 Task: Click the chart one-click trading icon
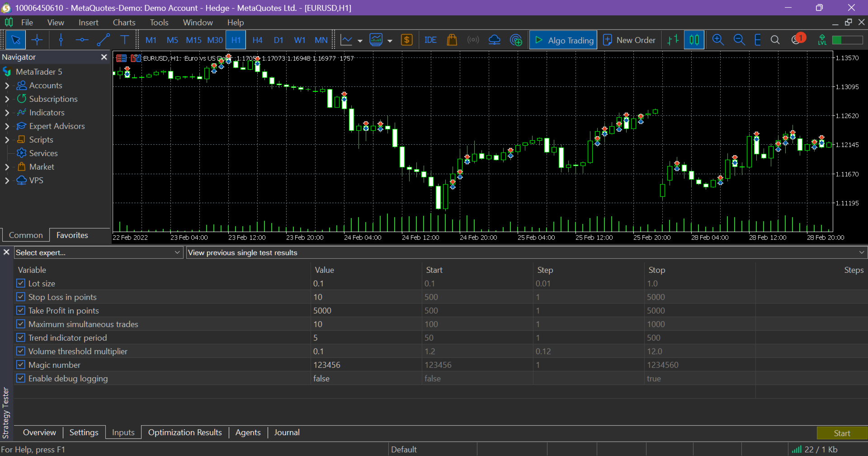(136, 58)
